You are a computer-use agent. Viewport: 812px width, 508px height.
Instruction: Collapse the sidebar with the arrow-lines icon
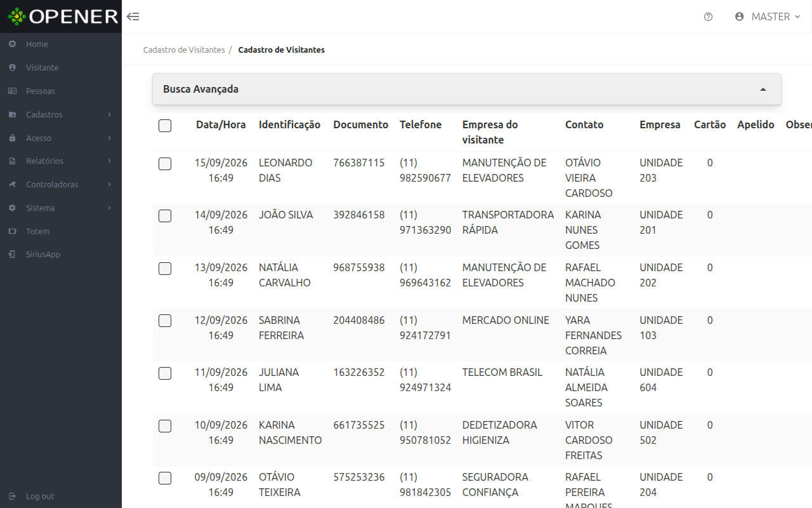[x=133, y=17]
